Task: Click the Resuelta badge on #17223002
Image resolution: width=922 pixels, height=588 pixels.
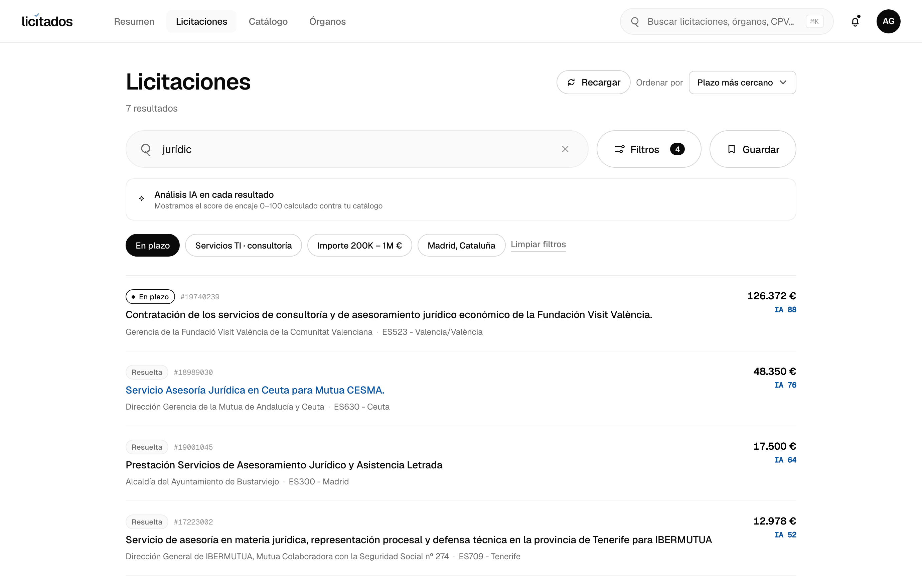Action: coord(147,522)
